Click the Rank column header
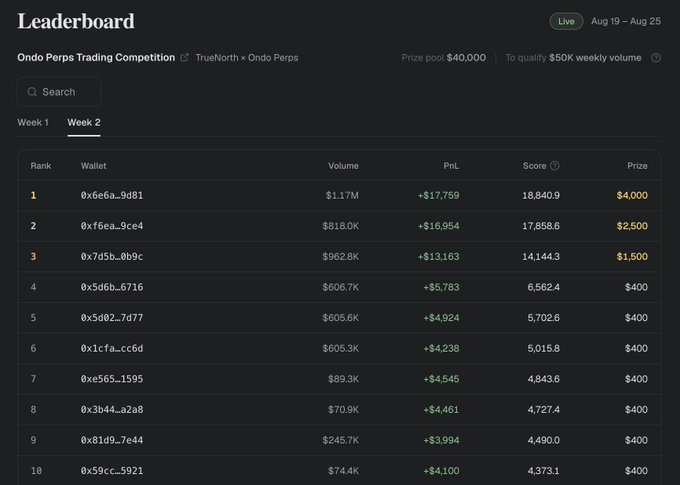680x485 pixels. 41,166
